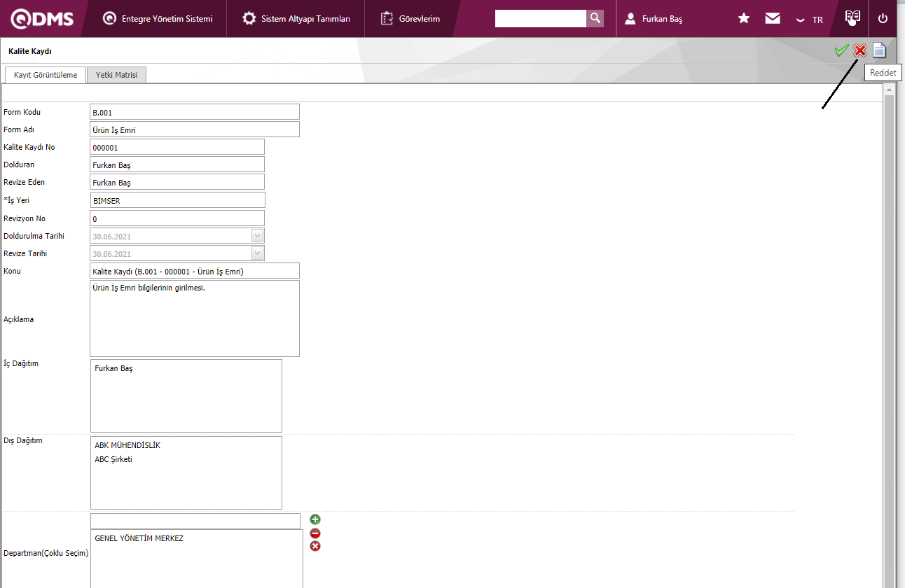Screen dimensions: 905x588
Task: Open the messages envelope icon
Action: click(x=773, y=19)
